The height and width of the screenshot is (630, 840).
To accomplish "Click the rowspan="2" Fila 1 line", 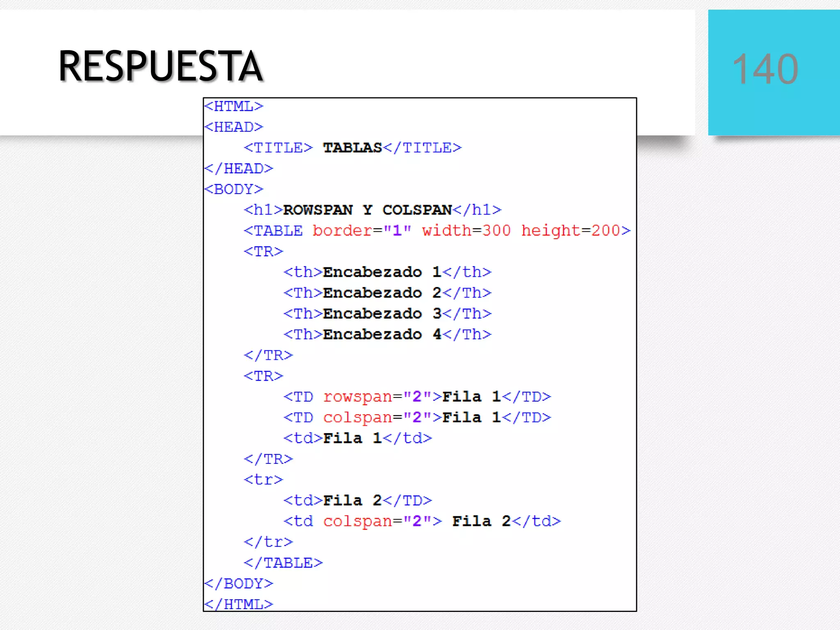I will [x=417, y=397].
